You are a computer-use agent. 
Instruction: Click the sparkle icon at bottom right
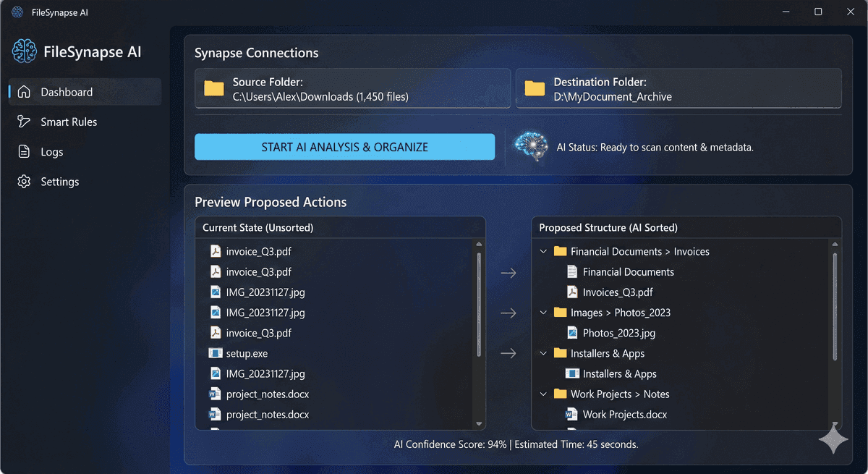(x=833, y=440)
